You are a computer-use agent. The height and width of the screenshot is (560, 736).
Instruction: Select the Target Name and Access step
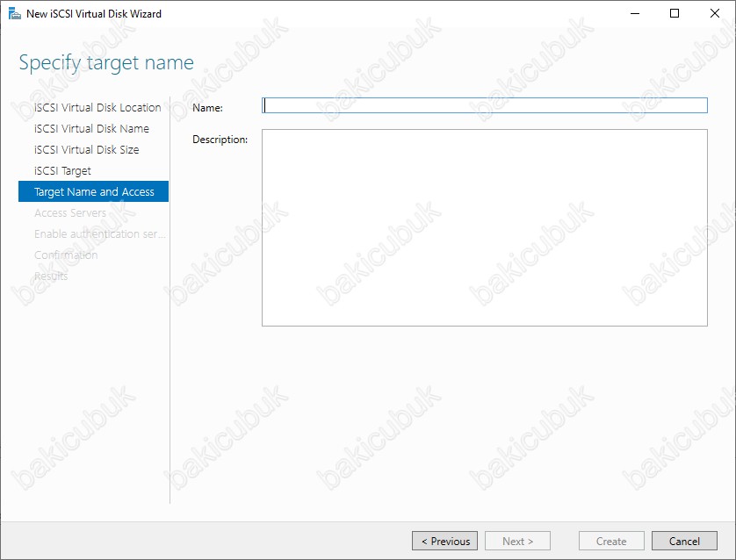pyautogui.click(x=93, y=191)
